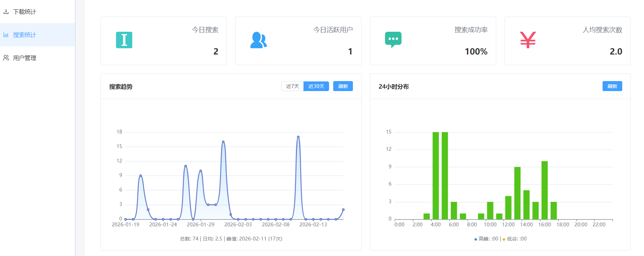Click the green chat bubble success-rate icon

(x=393, y=39)
